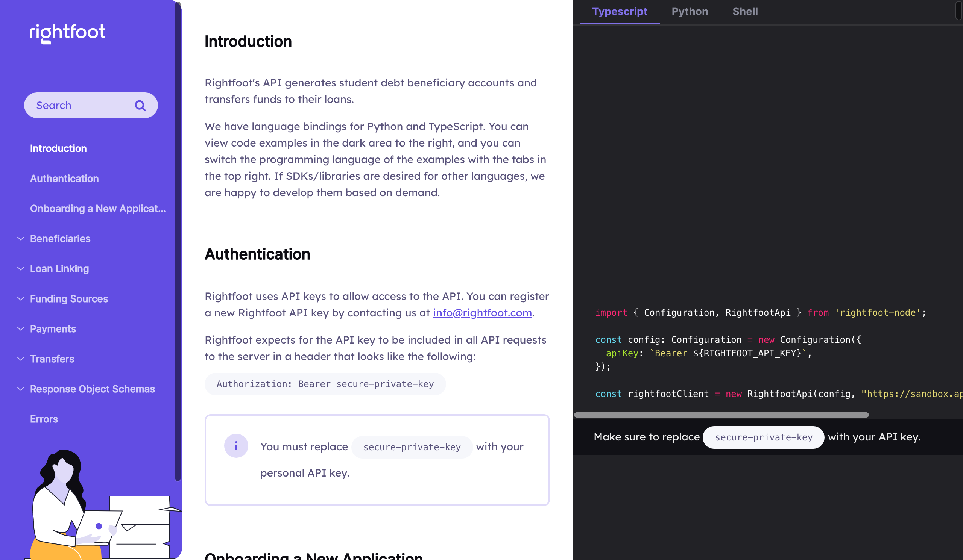
Task: Click the search magnifier icon
Action: (140, 106)
